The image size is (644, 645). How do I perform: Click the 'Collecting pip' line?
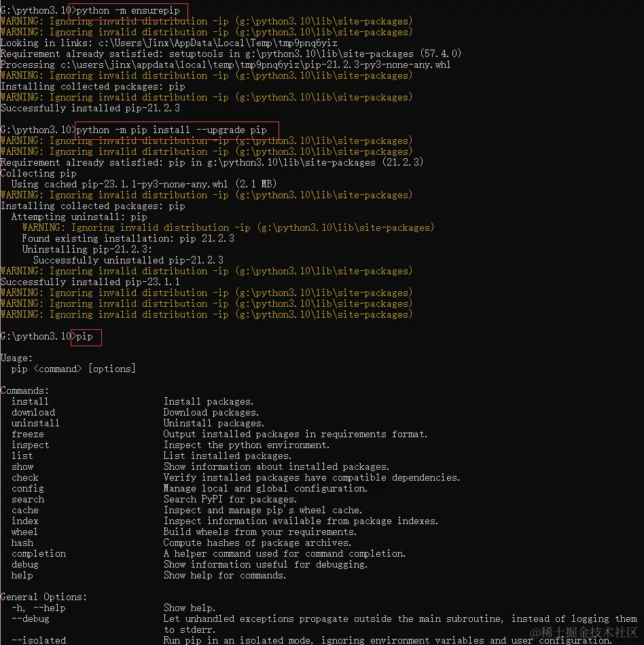pos(38,173)
